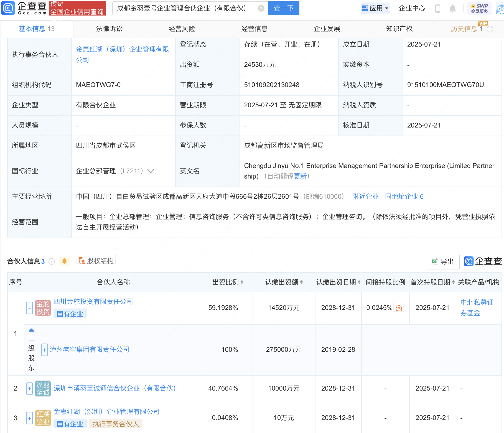This screenshot has width=504, height=433.
Task: Click 更新 auto-translation link
Action: pos(300,176)
